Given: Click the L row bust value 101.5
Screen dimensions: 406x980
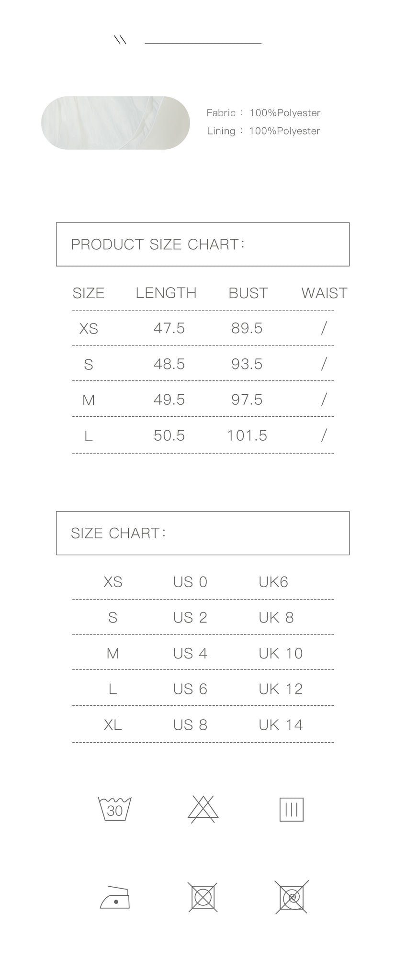Looking at the screenshot, I should click(247, 435).
